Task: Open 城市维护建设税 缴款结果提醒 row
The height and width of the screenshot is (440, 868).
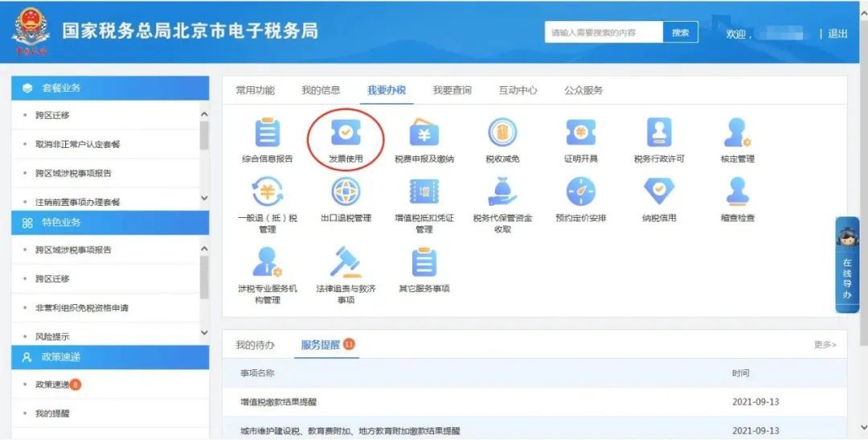Action: click(x=534, y=430)
